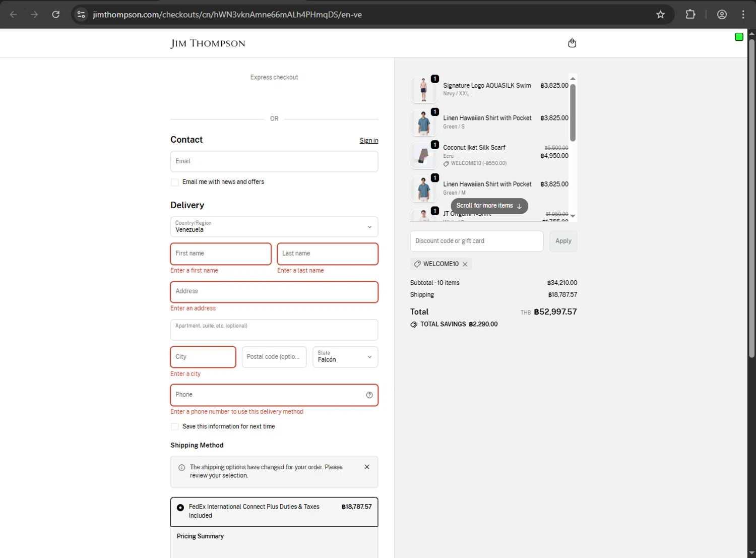Click the Enter an address error message
Viewport: 756px width, 558px height.
(193, 308)
